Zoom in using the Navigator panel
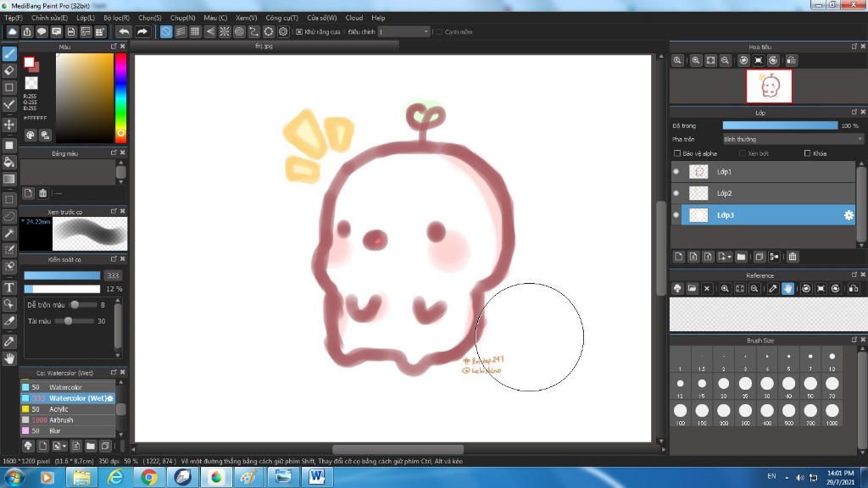 pyautogui.click(x=696, y=60)
